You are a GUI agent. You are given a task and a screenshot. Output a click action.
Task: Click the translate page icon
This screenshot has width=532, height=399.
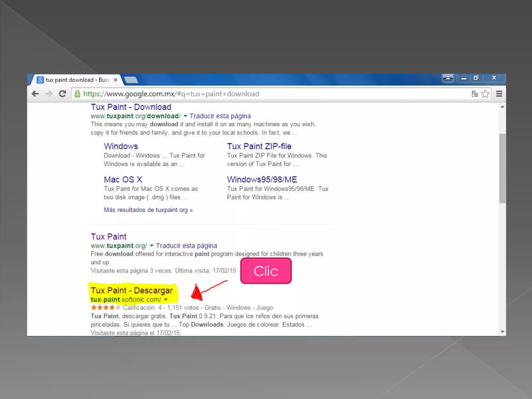[475, 94]
